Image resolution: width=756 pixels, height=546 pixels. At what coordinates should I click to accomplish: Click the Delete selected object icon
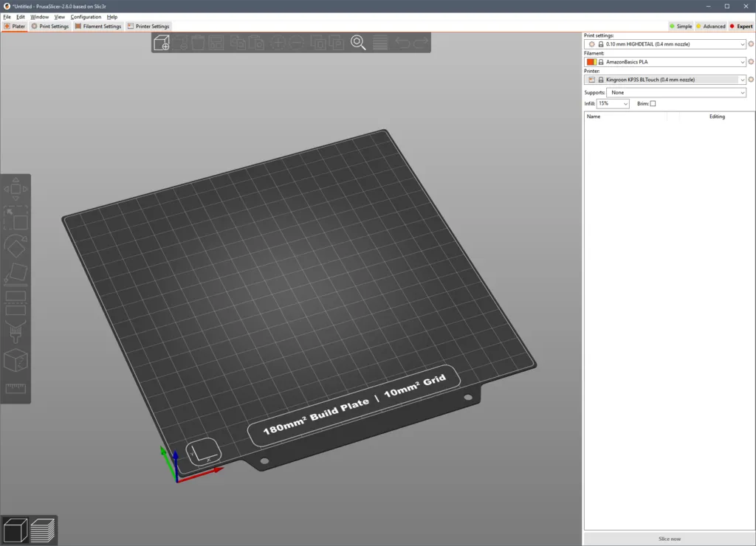point(181,43)
